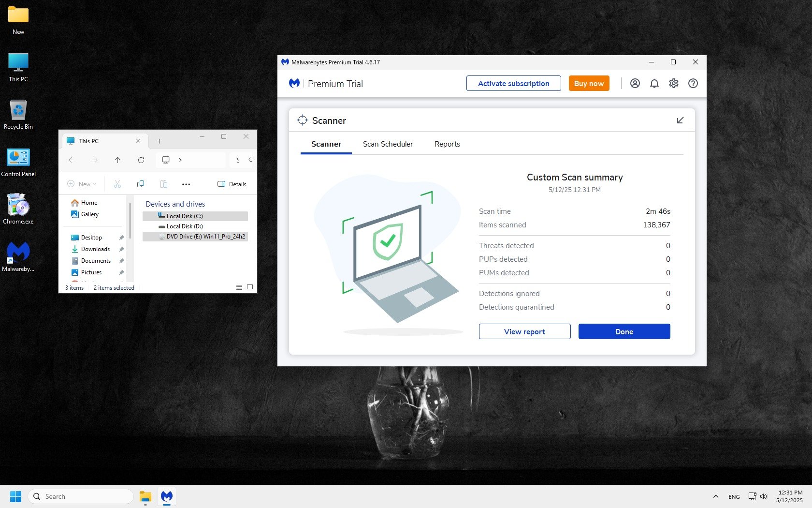Expand the New dropdown in File Explorer
Viewport: 812px width, 508px height.
(82, 184)
